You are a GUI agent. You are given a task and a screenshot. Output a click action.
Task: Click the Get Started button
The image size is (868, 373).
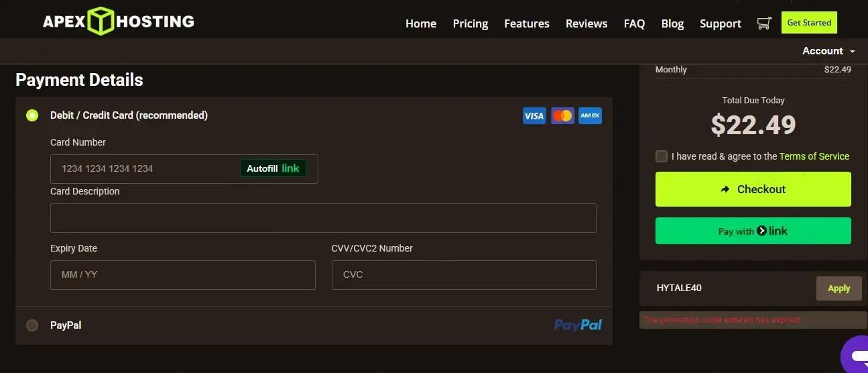pos(809,23)
